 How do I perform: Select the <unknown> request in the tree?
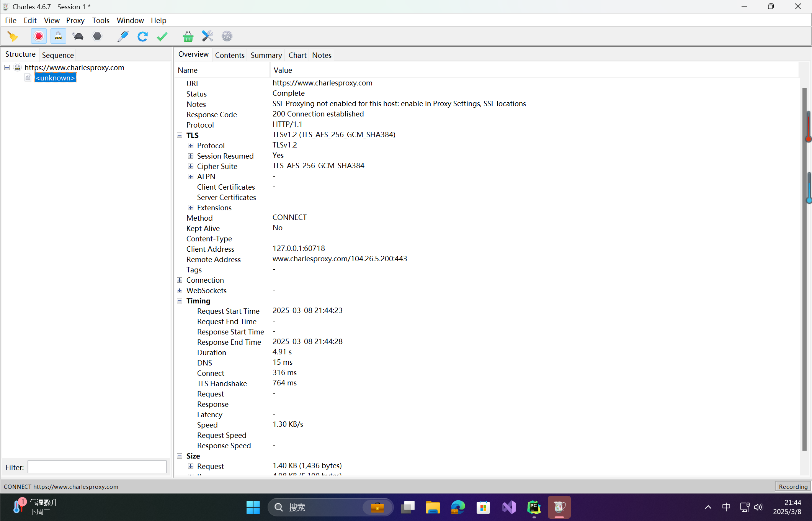(x=56, y=78)
